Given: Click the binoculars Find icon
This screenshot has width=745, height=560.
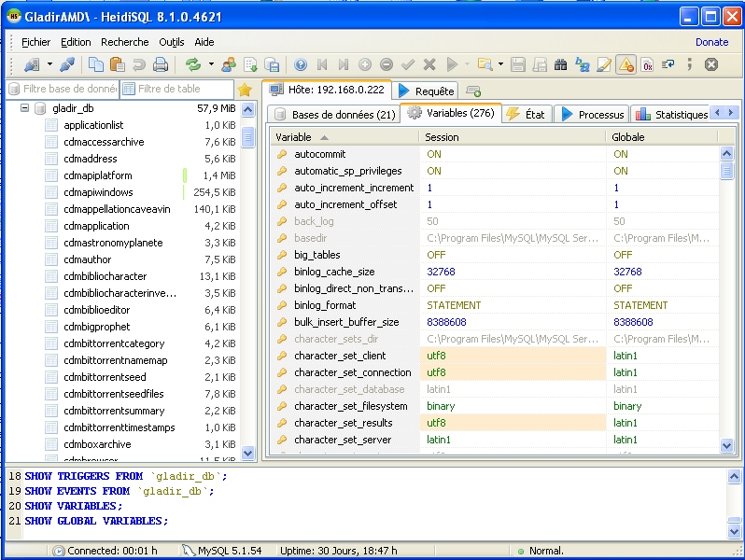Looking at the screenshot, I should point(560,64).
